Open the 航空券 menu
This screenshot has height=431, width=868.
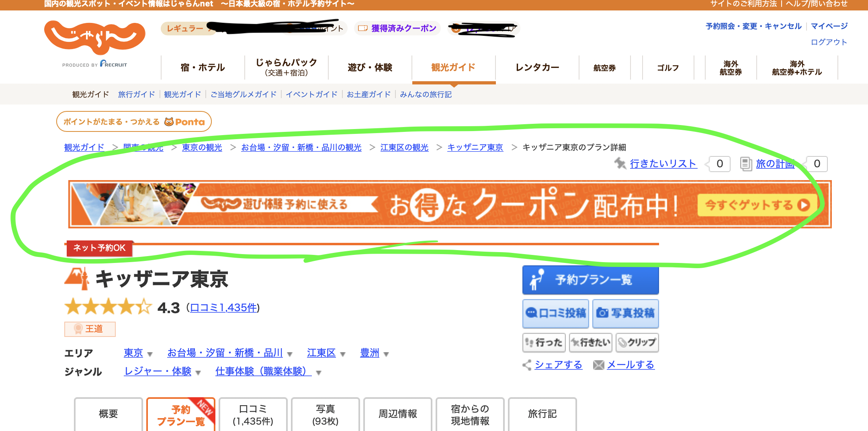coord(605,68)
